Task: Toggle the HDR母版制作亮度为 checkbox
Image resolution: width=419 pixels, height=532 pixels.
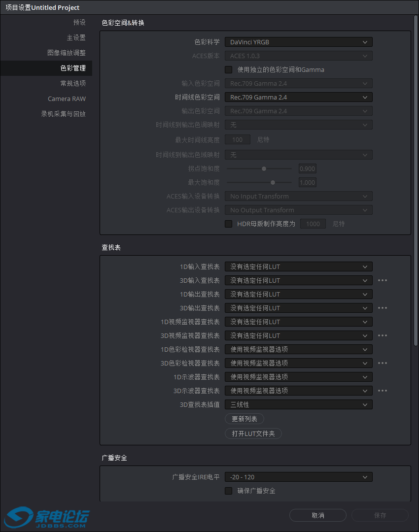Action: [228, 224]
